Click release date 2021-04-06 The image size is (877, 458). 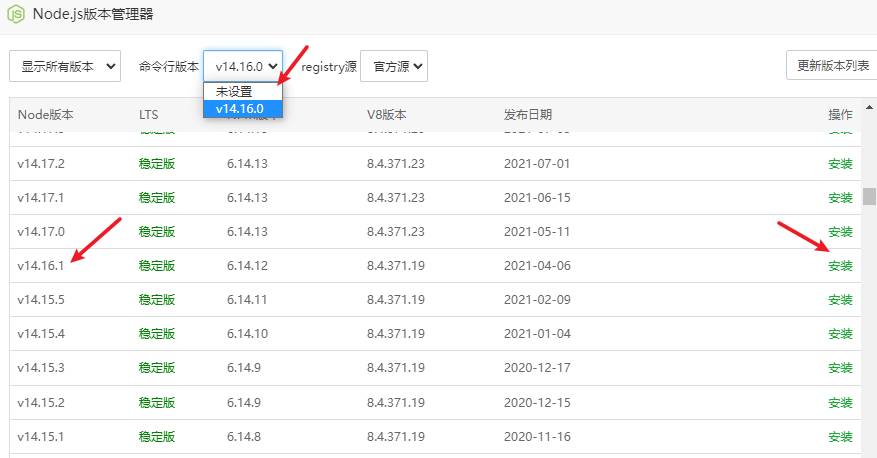[x=537, y=266]
